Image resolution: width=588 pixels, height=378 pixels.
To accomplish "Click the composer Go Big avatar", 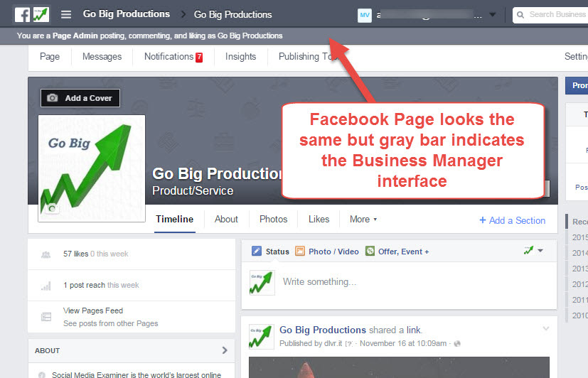I will coord(262,283).
